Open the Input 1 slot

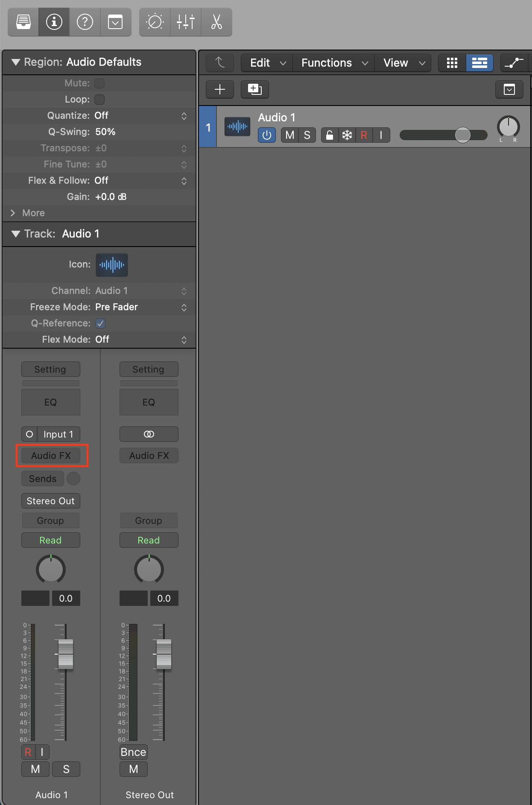click(58, 434)
